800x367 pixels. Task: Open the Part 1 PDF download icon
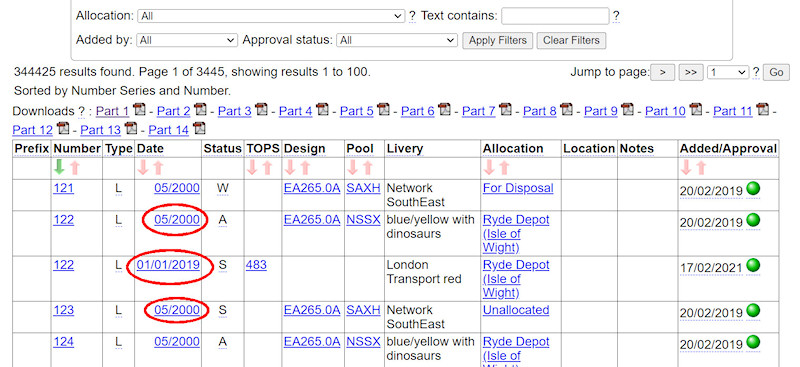coord(139,109)
